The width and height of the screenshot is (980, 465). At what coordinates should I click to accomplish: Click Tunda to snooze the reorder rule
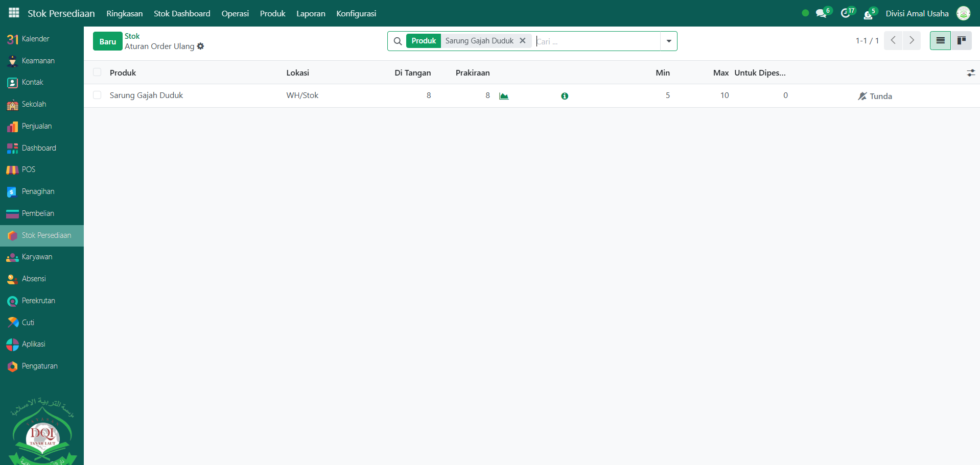875,96
